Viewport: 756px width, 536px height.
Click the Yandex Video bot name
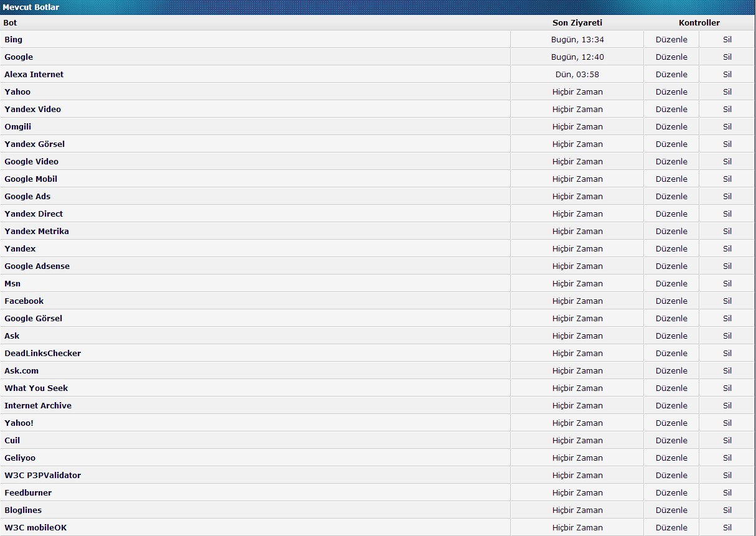coord(32,109)
